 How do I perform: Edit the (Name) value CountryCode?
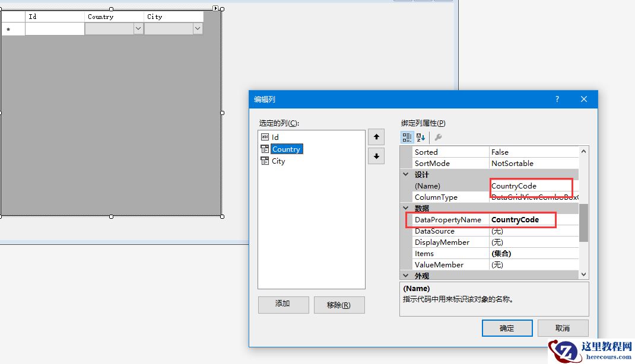point(534,186)
